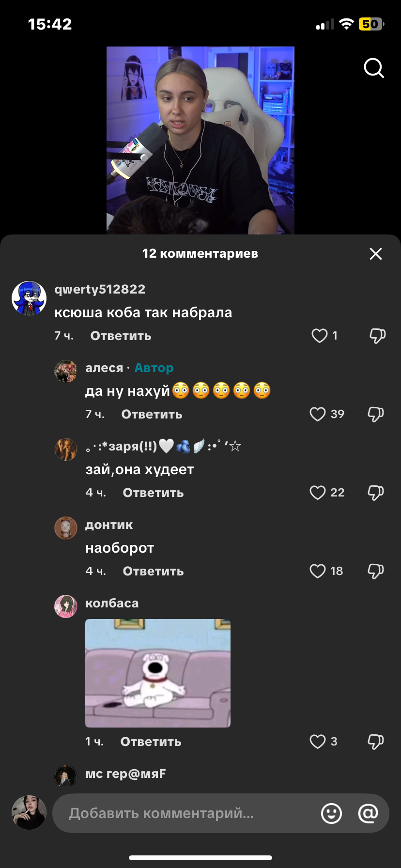Dislike алеся's author reply
The height and width of the screenshot is (868, 401).
(x=376, y=414)
